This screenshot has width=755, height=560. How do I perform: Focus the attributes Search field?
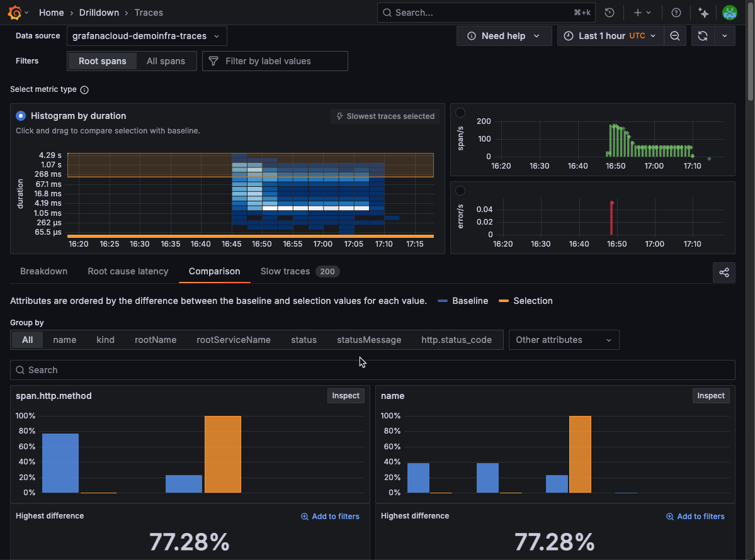pos(372,370)
